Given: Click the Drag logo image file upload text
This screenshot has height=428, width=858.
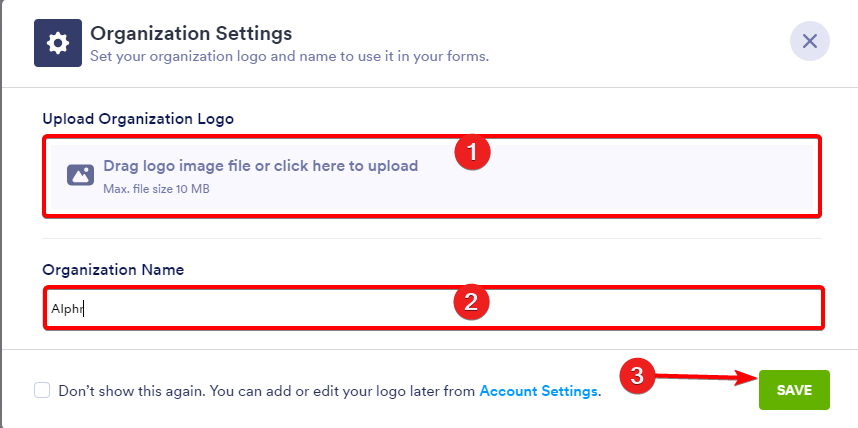Looking at the screenshot, I should pos(260,165).
